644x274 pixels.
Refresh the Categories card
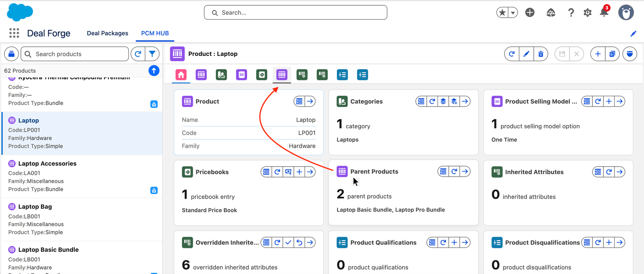click(432, 101)
